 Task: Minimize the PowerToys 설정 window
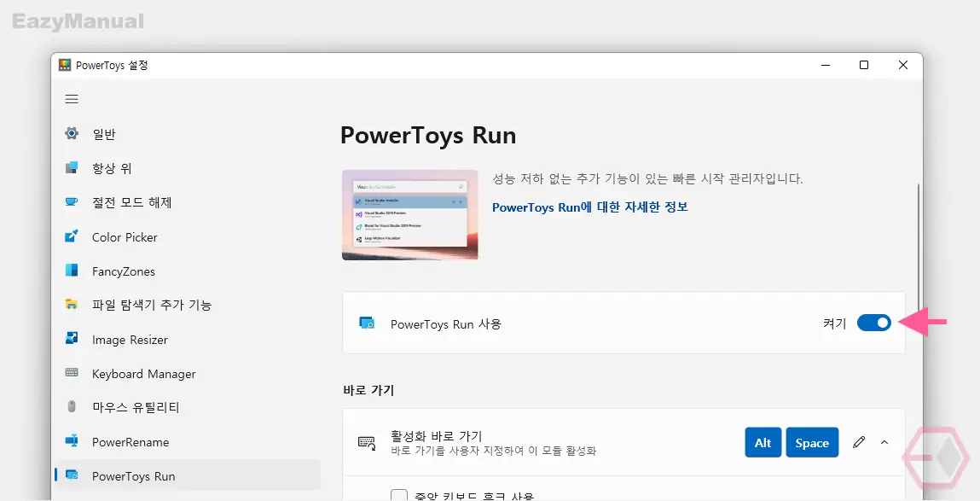tap(826, 65)
